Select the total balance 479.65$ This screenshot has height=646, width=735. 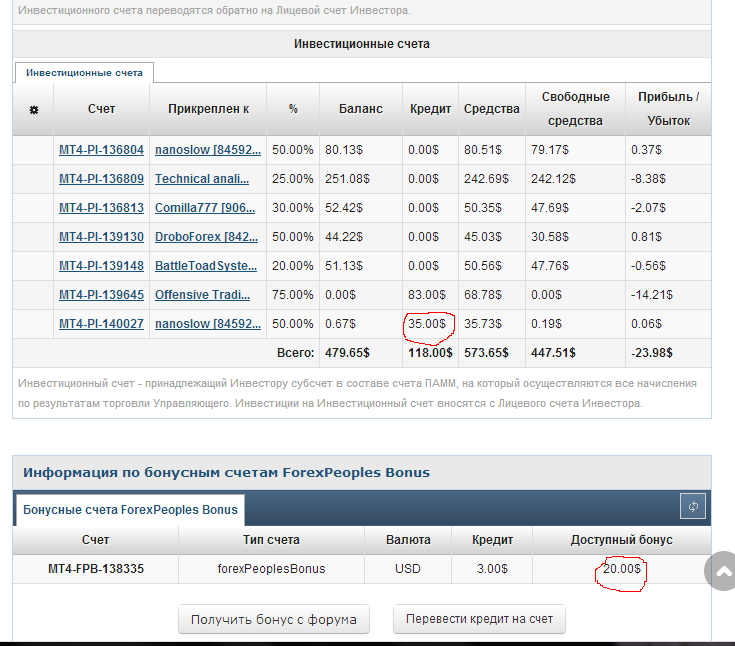[x=347, y=353]
